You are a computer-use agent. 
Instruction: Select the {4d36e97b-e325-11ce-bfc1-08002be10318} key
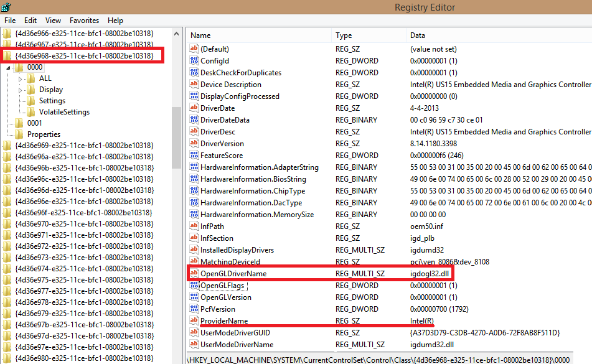coord(85,324)
